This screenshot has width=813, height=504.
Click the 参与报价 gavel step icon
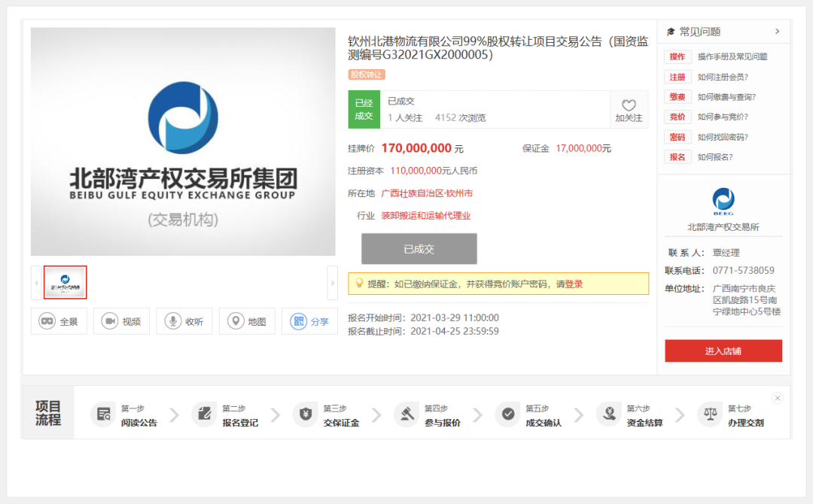[406, 414]
